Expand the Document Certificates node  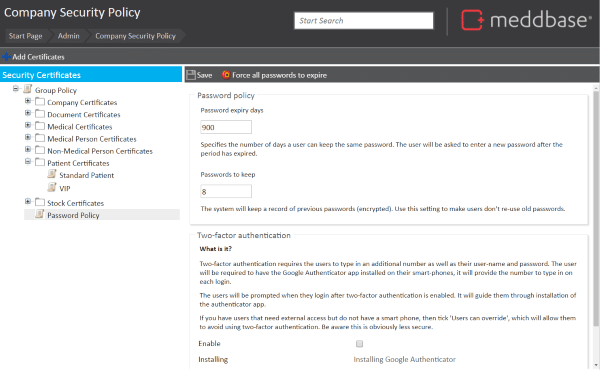click(x=28, y=113)
